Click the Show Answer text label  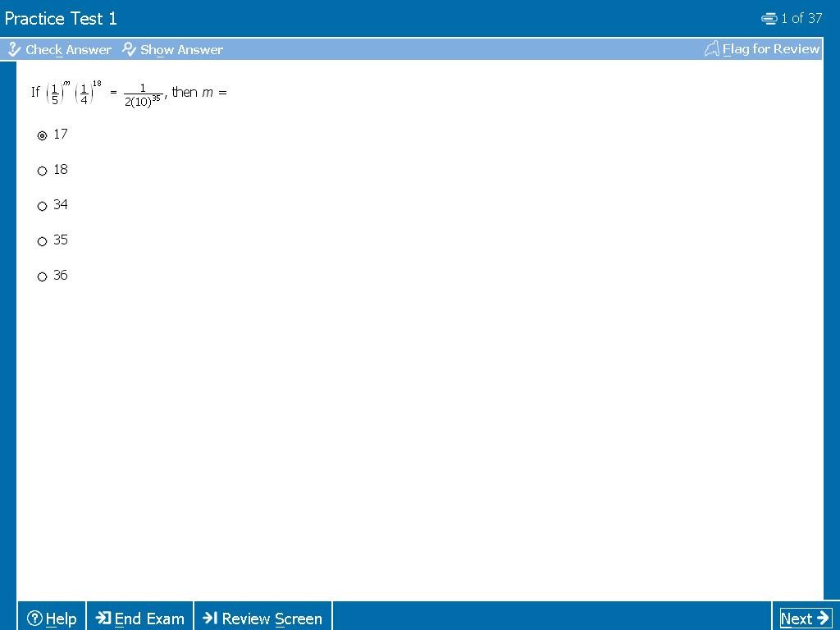(181, 50)
